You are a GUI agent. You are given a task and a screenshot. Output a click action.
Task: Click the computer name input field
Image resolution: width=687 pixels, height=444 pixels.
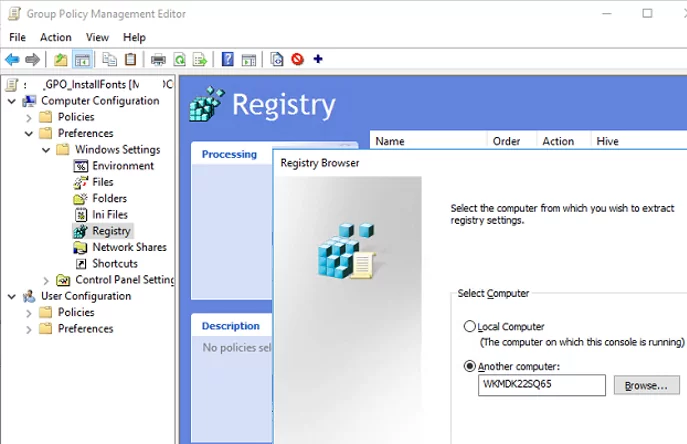542,385
